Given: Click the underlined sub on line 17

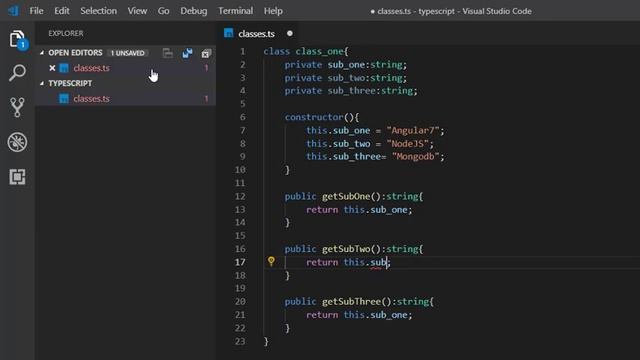Looking at the screenshot, I should click(x=378, y=262).
